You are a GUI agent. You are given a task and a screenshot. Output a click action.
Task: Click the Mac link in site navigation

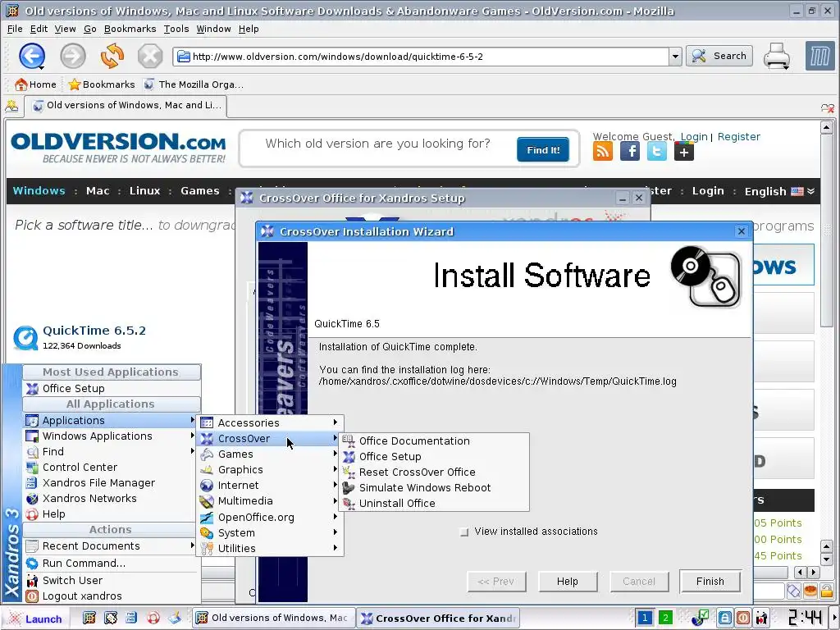pyautogui.click(x=98, y=190)
